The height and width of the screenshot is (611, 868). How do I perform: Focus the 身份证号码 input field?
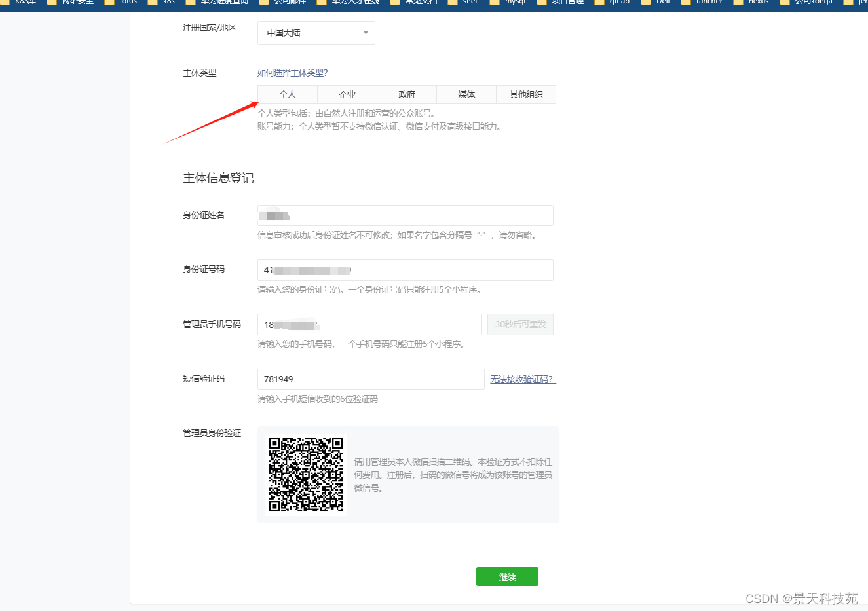[406, 270]
